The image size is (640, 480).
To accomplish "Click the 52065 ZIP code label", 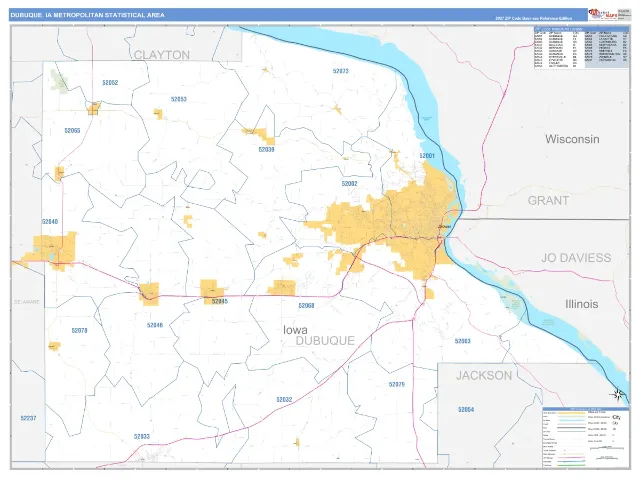I will [x=72, y=131].
